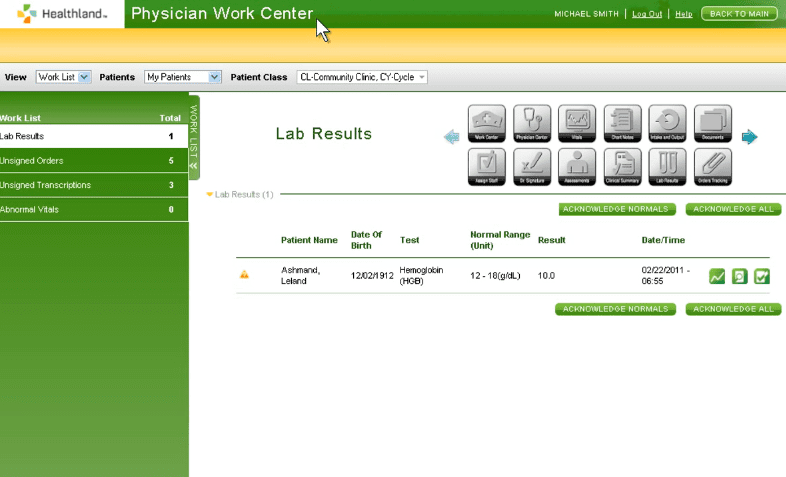
Task: Click the Healthland logo
Action: click(x=62, y=14)
